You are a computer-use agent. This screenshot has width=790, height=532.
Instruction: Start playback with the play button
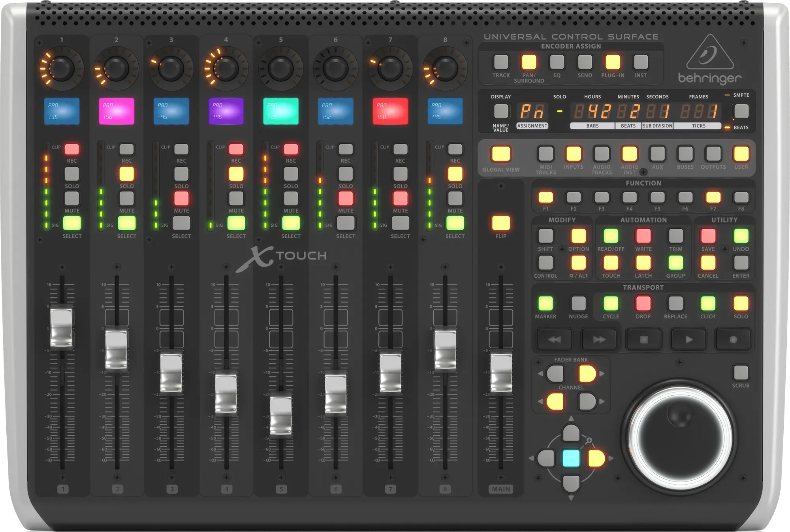688,340
